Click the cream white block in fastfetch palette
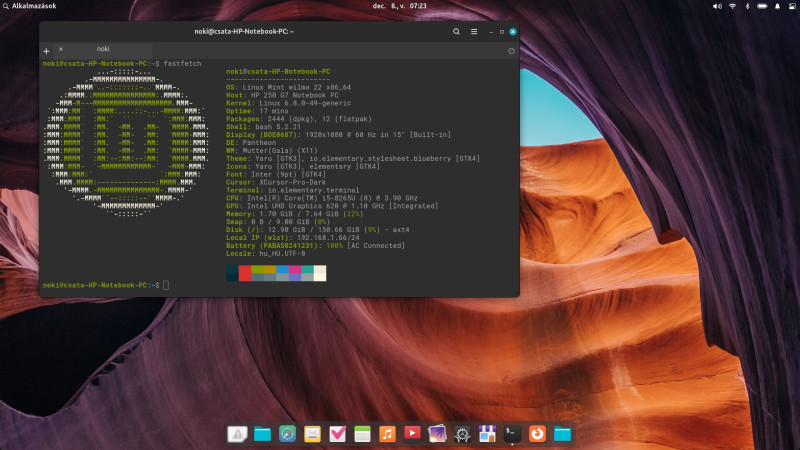The image size is (800, 450). [x=320, y=273]
